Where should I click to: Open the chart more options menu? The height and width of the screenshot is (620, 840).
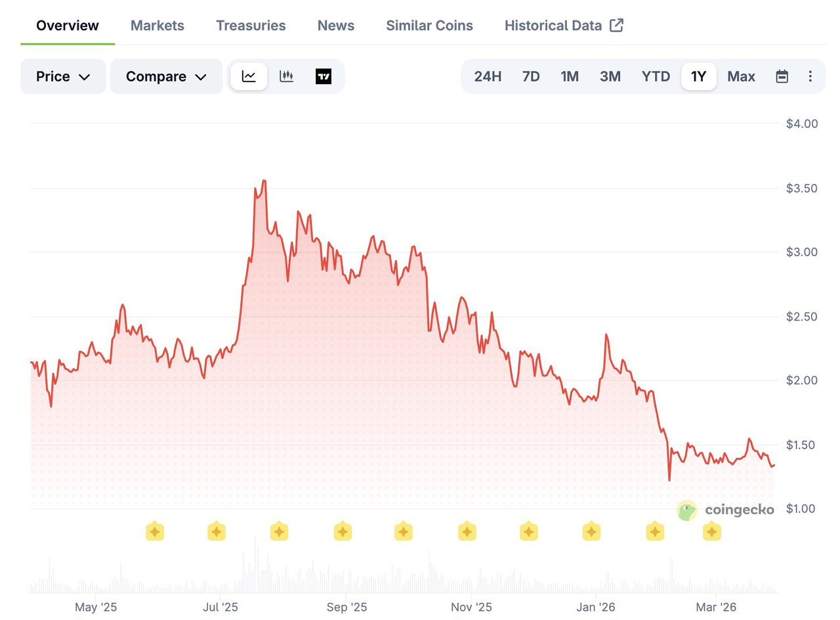click(x=810, y=76)
